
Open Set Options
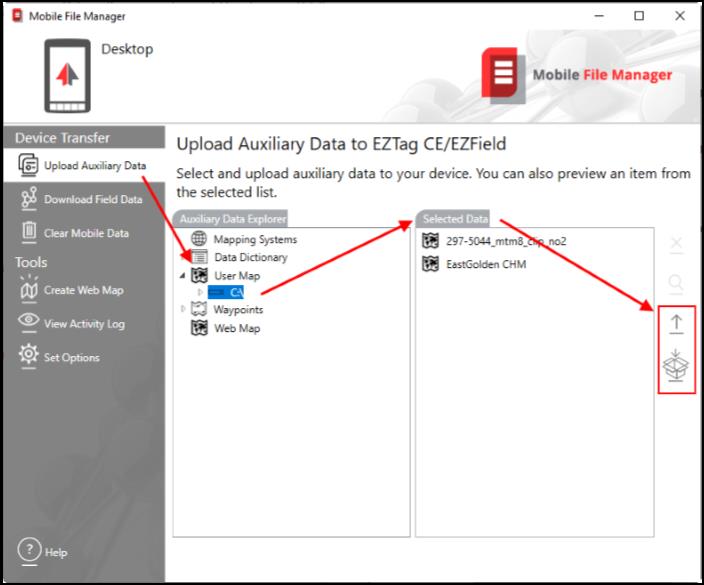pos(84,357)
